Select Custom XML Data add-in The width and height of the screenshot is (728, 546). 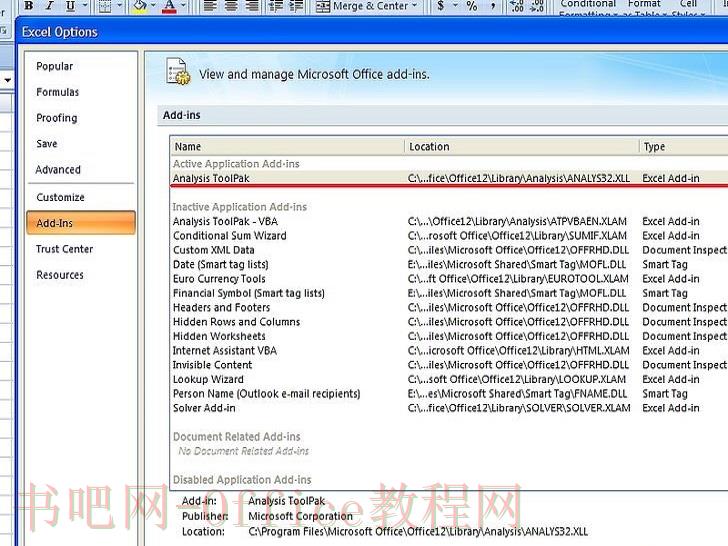tap(449, 250)
